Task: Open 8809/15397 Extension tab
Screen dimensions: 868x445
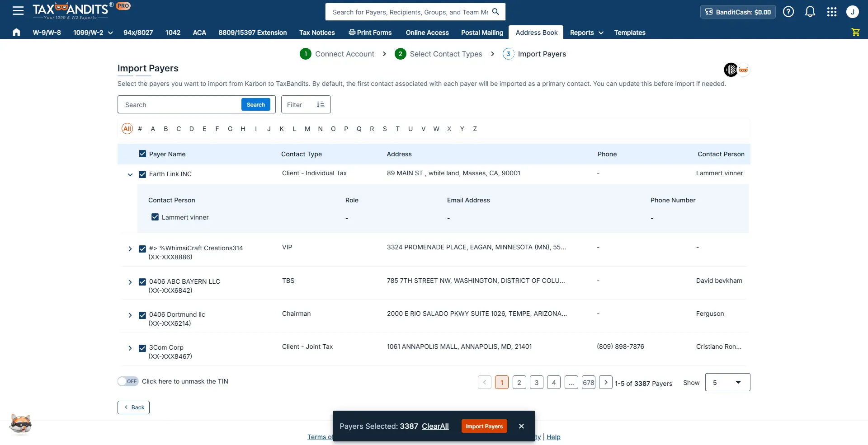Action: click(252, 33)
